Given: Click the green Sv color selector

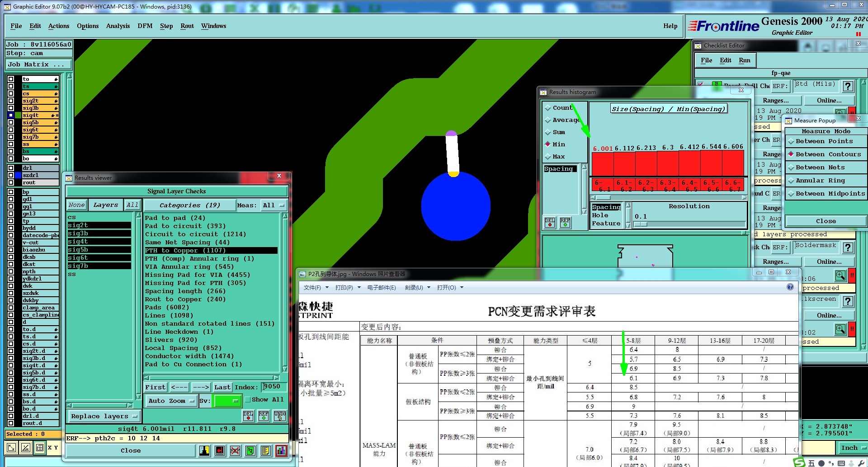Looking at the screenshot, I should click(x=227, y=401).
